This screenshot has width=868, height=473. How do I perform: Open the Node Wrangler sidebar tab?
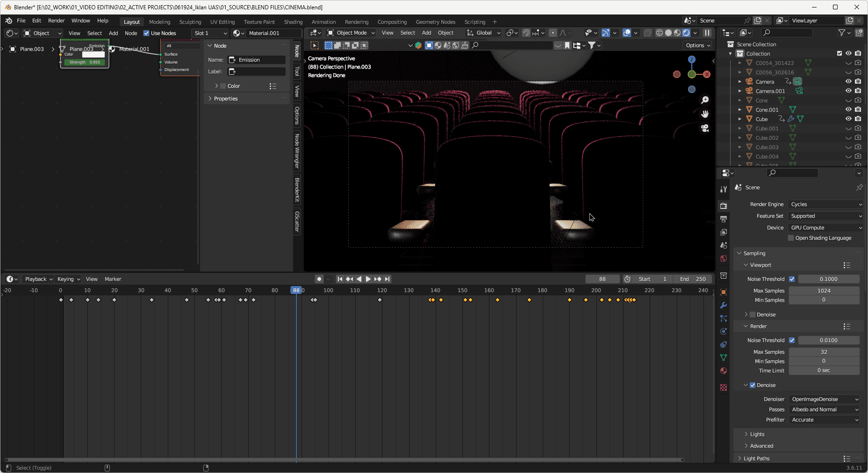pyautogui.click(x=297, y=151)
